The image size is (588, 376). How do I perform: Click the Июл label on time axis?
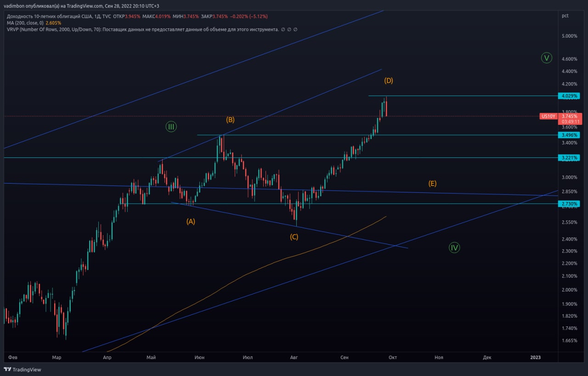point(247,357)
